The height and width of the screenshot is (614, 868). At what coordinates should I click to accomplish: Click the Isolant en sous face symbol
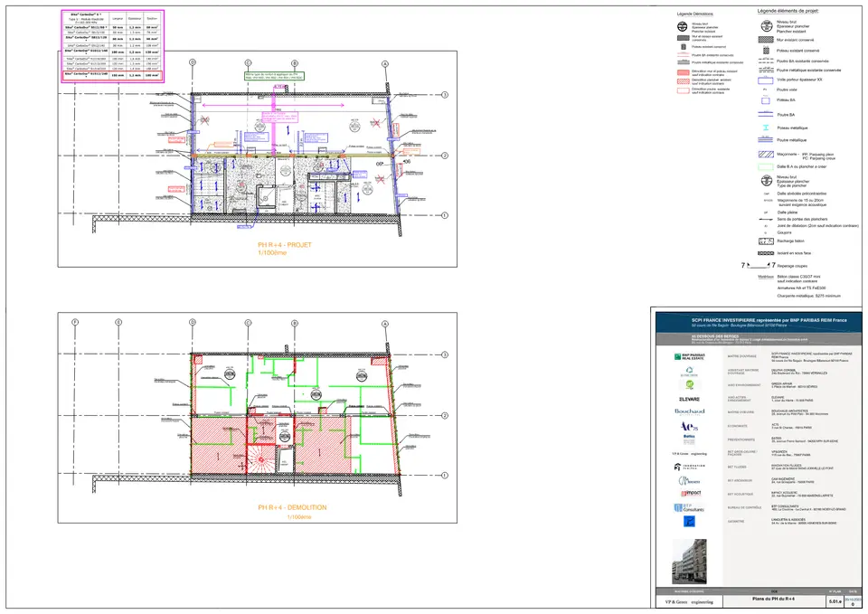766,253
